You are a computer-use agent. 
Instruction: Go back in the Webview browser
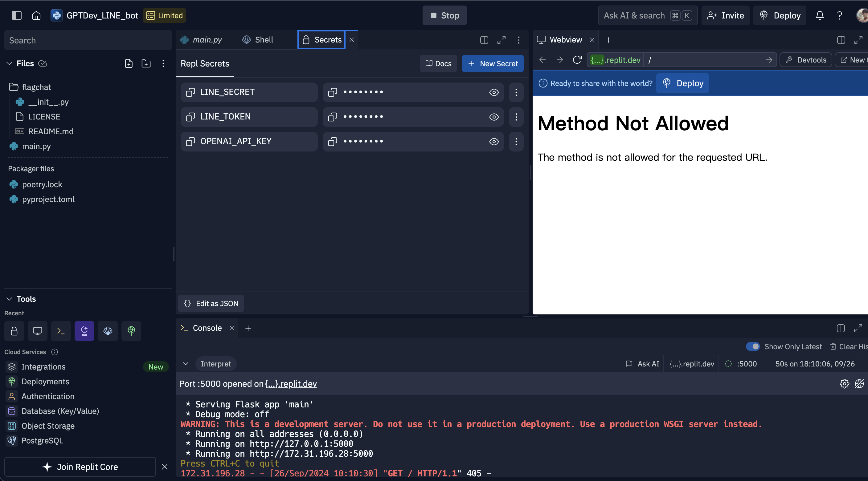(542, 60)
